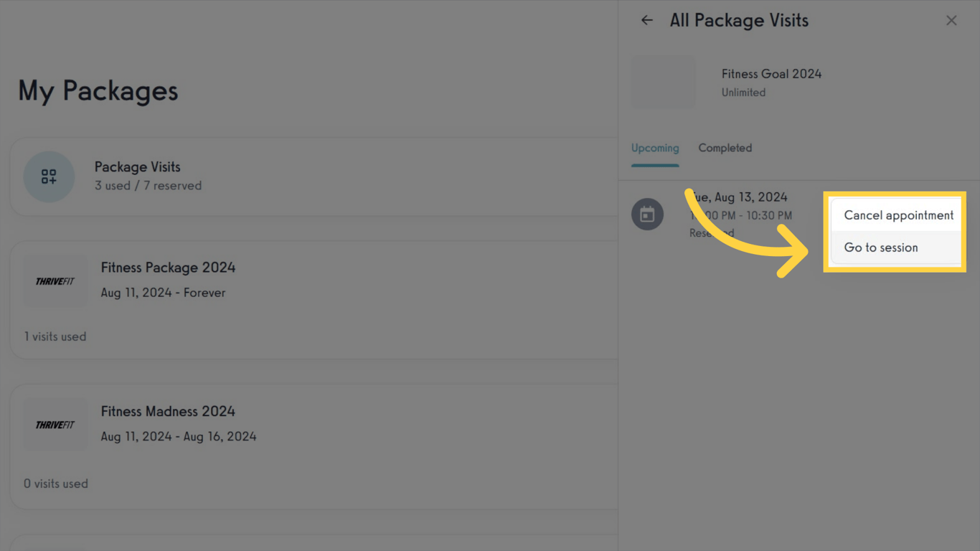The width and height of the screenshot is (980, 551).
Task: Select Cancel appointment menu option
Action: [898, 215]
